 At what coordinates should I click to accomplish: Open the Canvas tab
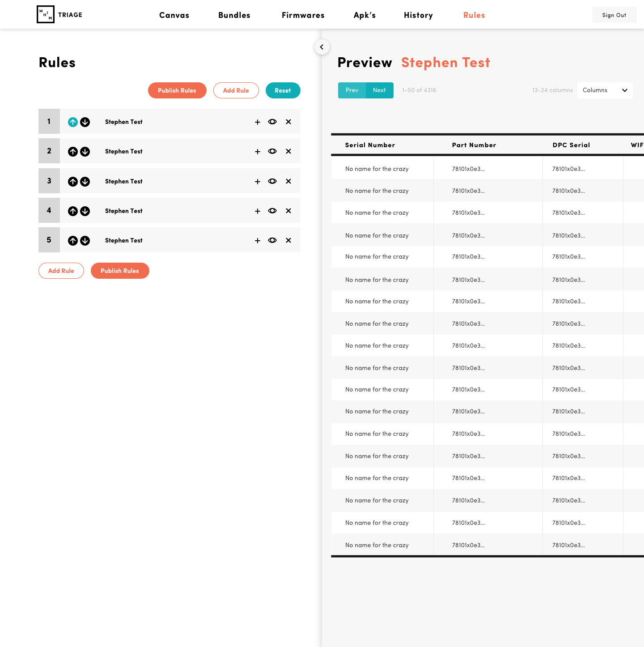(x=174, y=15)
